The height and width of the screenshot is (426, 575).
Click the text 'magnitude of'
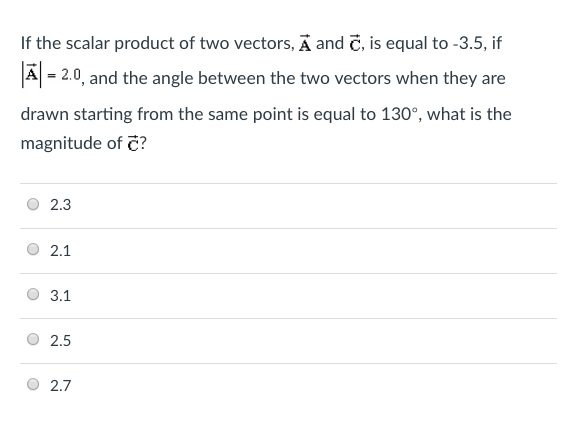72,143
